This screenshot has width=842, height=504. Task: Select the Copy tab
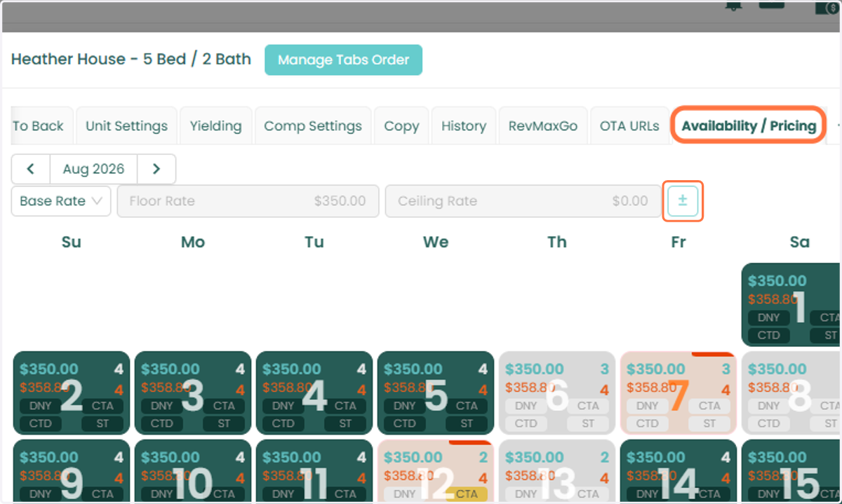[x=401, y=126]
